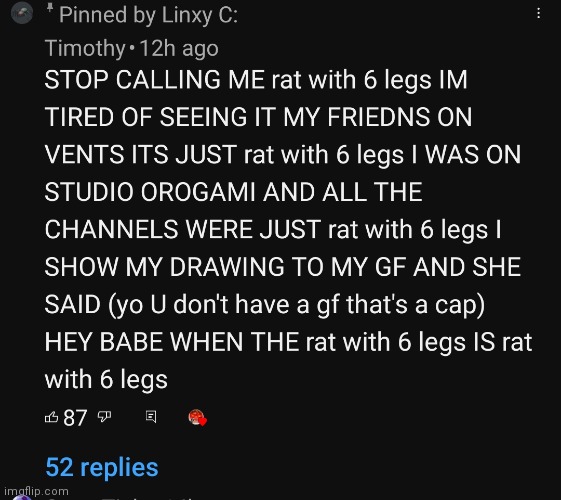Dislike the comment using thumbs-down icon
The image size is (561, 500).
pyautogui.click(x=104, y=416)
